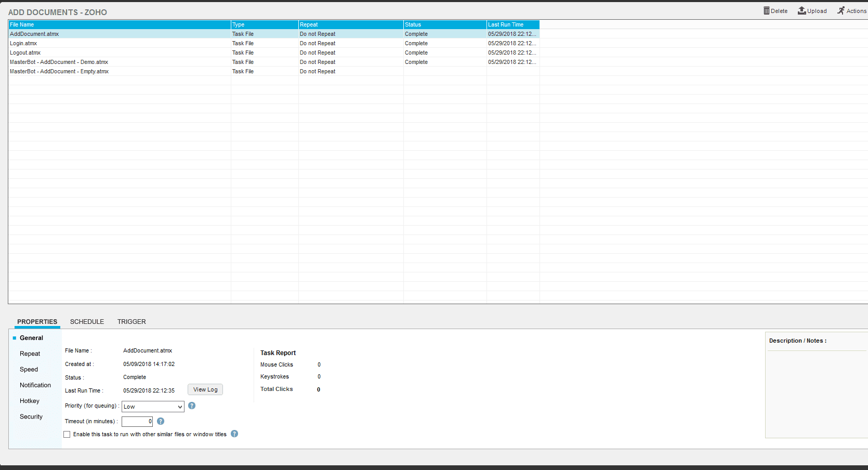Click the Upload icon in toolbar
Image resolution: width=868 pixels, height=470 pixels.
pyautogui.click(x=802, y=10)
